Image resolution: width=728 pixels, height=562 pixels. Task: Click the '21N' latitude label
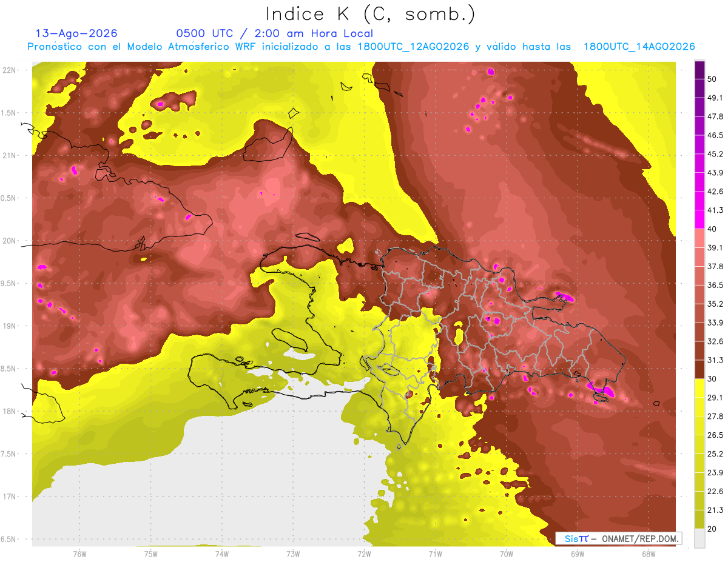[x=10, y=155]
